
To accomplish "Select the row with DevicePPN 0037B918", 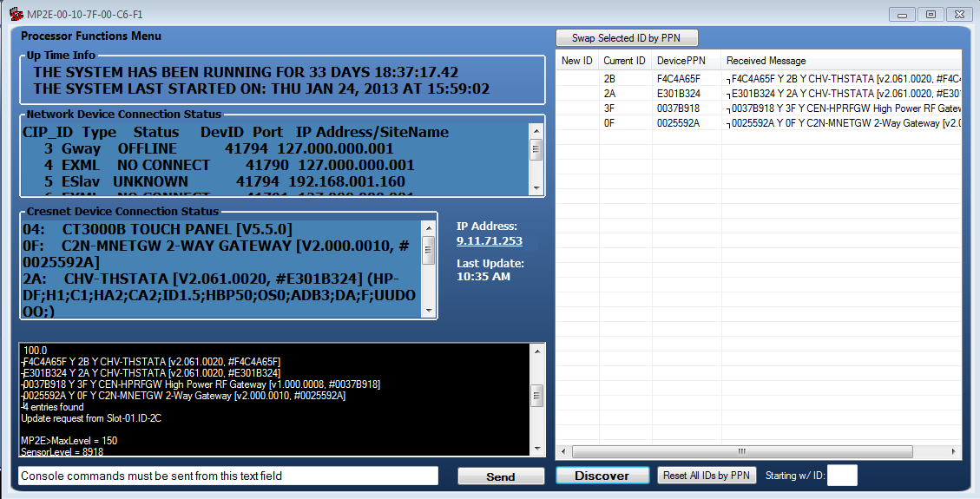I will tap(759, 108).
